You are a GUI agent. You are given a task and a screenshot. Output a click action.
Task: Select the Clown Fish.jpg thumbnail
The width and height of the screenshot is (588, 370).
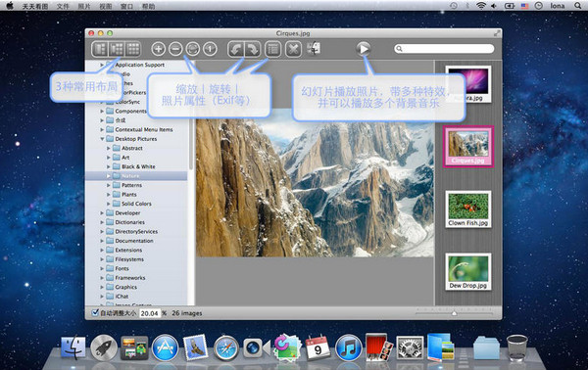468,209
